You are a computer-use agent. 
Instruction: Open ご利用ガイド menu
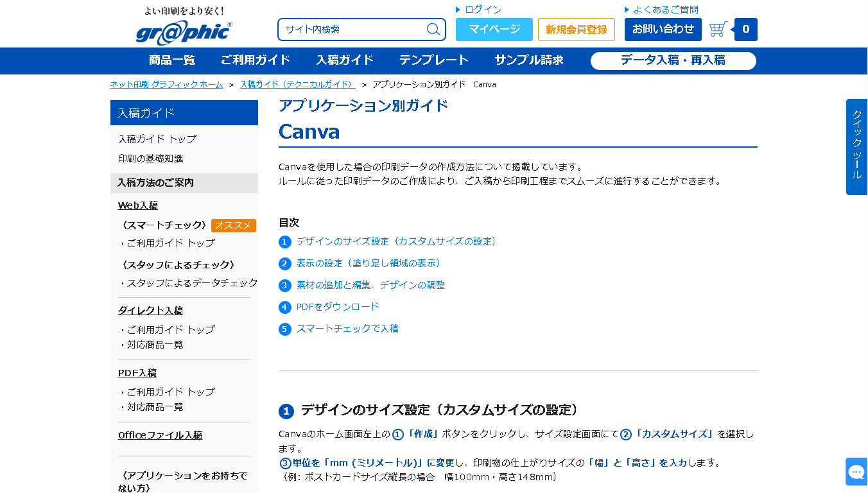click(x=256, y=60)
